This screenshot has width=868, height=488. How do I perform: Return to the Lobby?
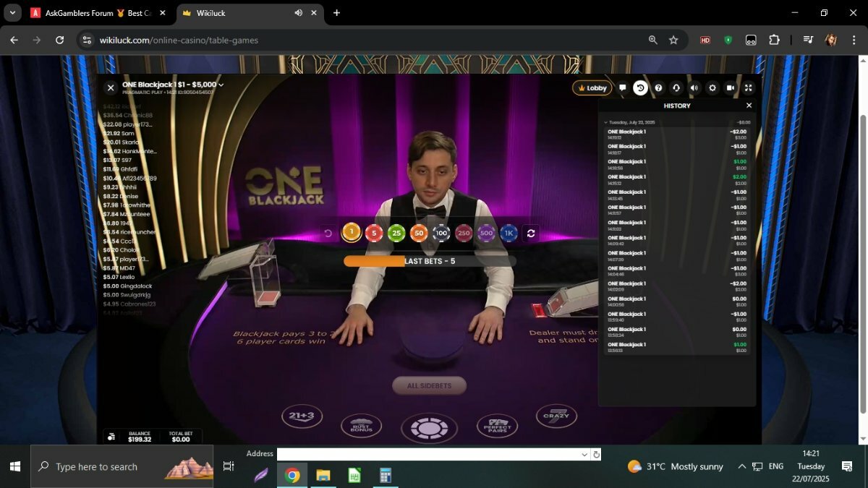[592, 87]
